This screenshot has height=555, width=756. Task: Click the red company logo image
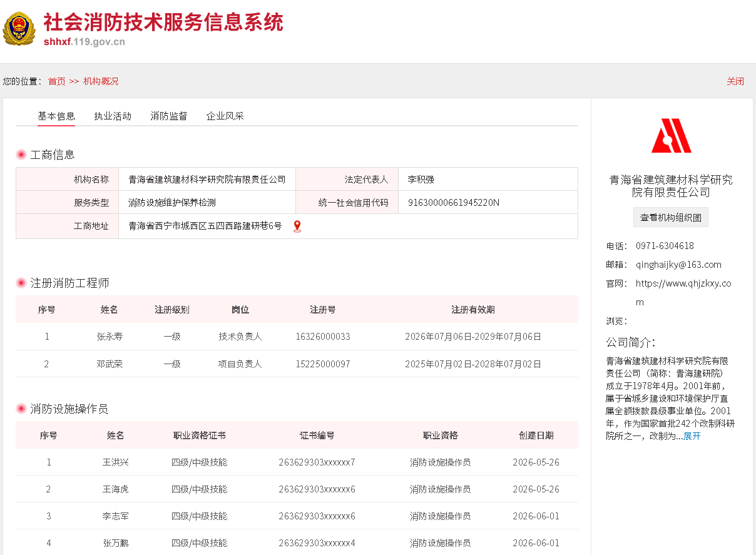(671, 135)
